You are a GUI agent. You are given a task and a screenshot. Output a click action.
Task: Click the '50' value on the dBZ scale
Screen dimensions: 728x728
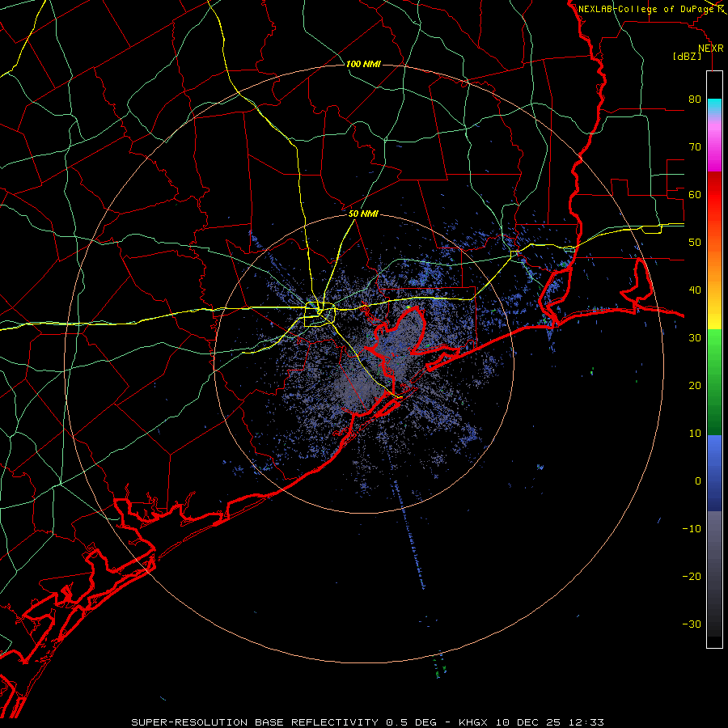click(x=695, y=243)
